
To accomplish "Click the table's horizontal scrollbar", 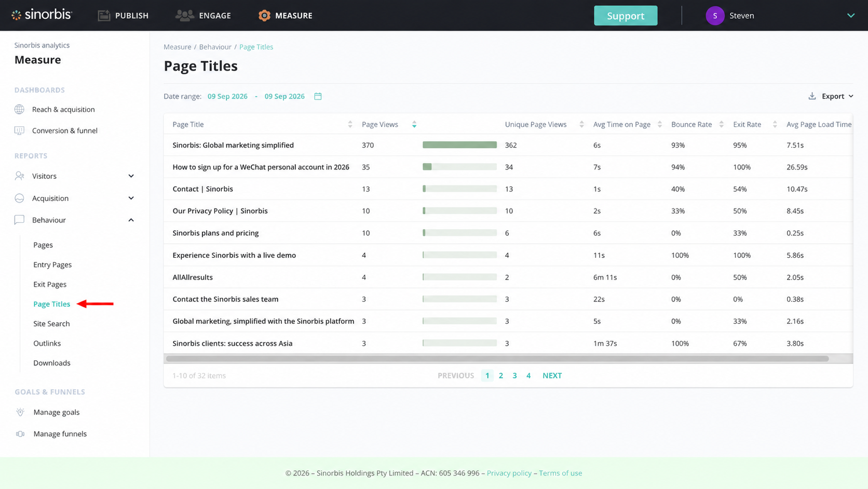I will coord(497,359).
